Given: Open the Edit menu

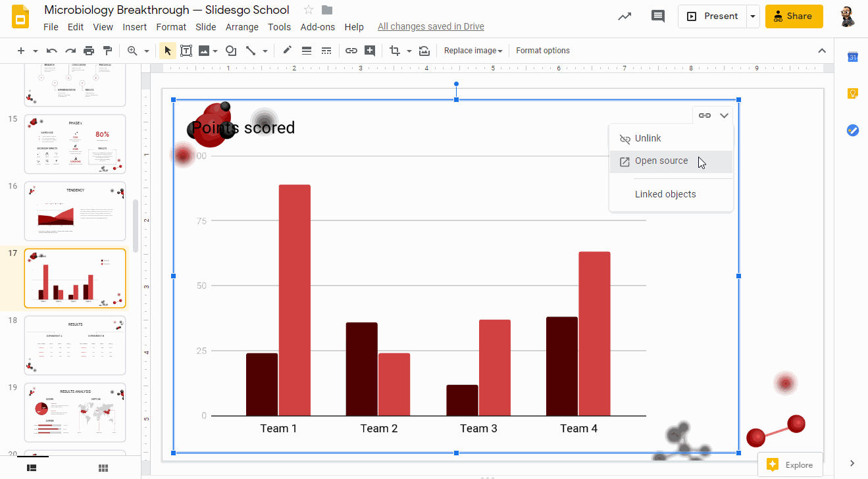Looking at the screenshot, I should click(76, 27).
